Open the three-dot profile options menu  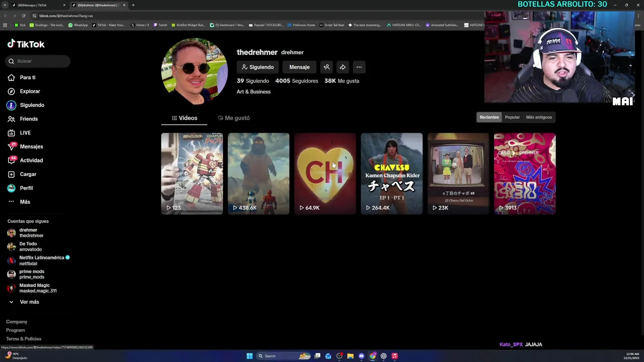[359, 67]
